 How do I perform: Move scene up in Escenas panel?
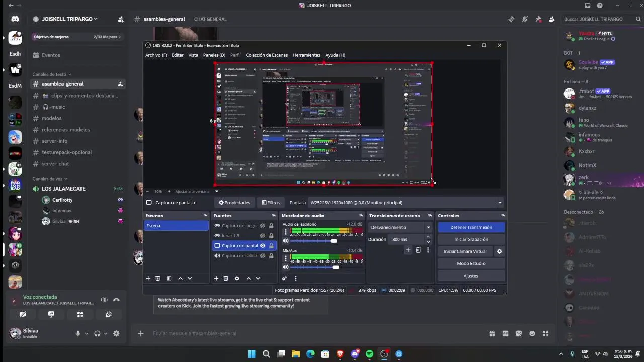pyautogui.click(x=181, y=278)
